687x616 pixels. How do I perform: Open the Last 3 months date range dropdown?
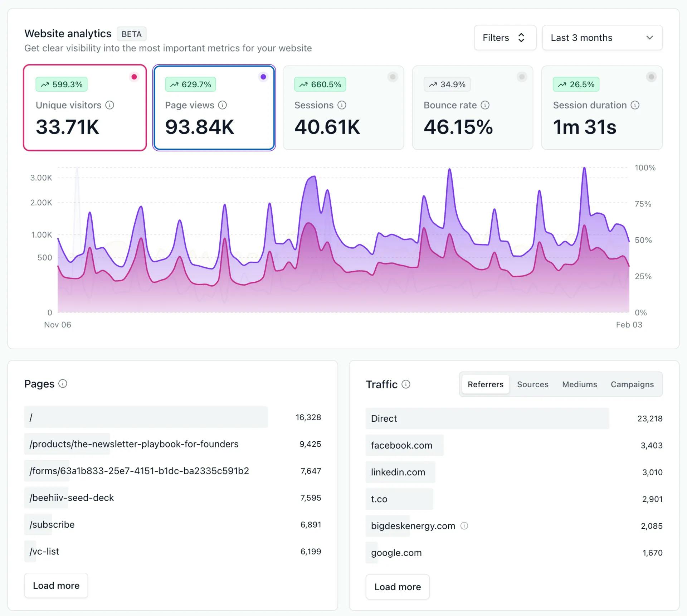pos(602,38)
